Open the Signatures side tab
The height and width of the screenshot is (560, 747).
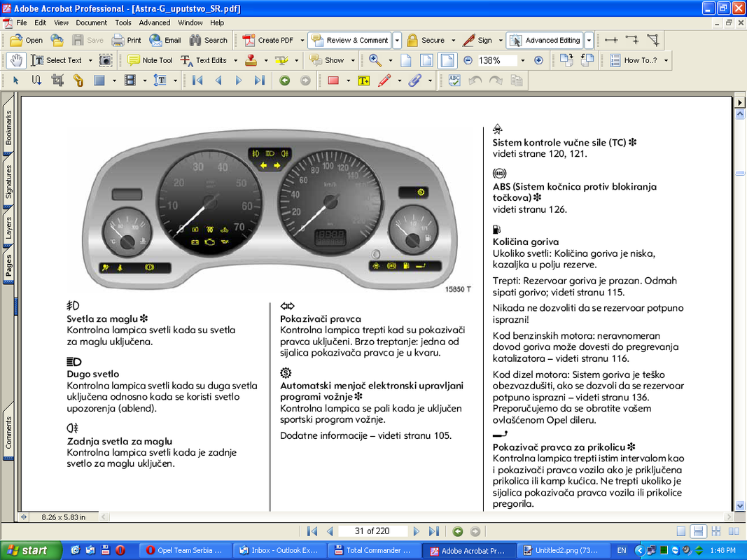(x=8, y=181)
